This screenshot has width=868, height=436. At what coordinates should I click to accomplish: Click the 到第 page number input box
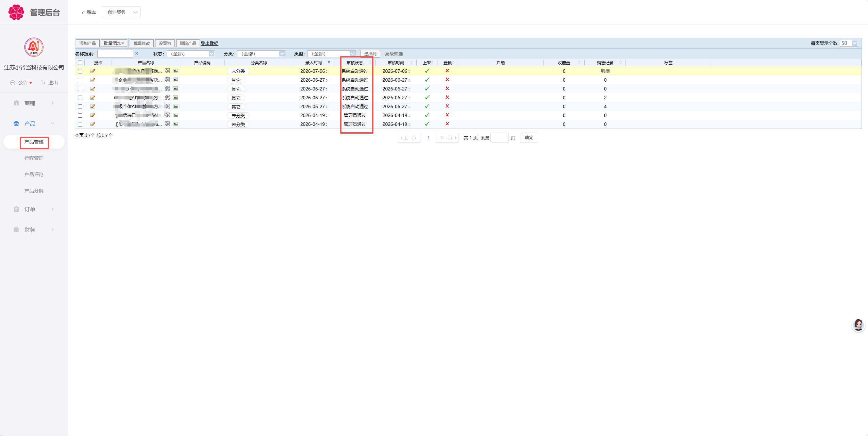click(x=500, y=138)
